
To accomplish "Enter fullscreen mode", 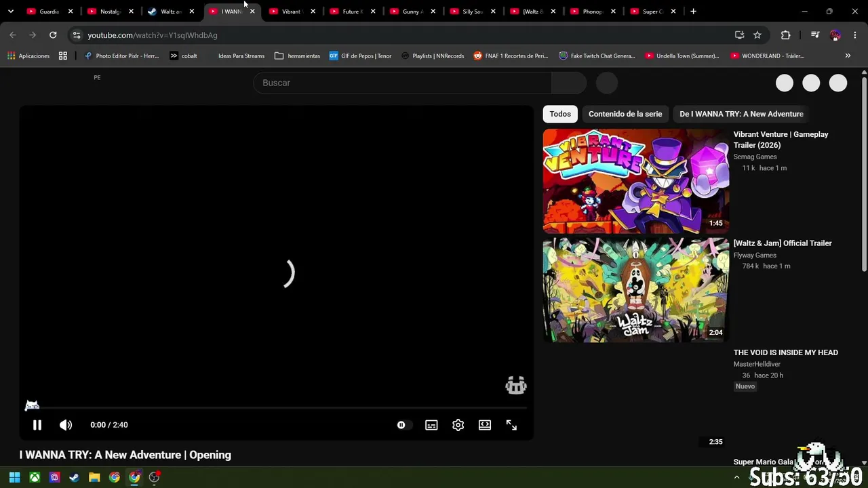I will 511,425.
